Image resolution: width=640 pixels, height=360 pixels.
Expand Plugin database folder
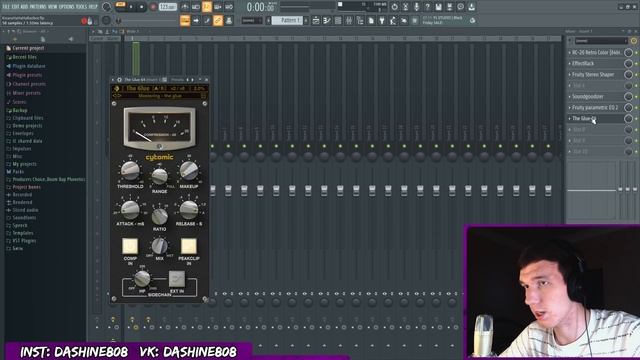[x=29, y=66]
